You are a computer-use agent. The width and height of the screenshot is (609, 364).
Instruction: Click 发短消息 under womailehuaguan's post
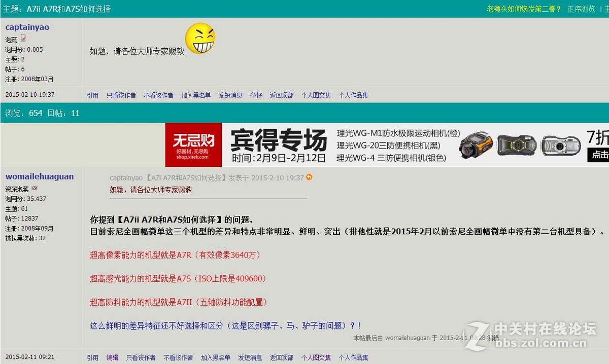click(x=250, y=357)
